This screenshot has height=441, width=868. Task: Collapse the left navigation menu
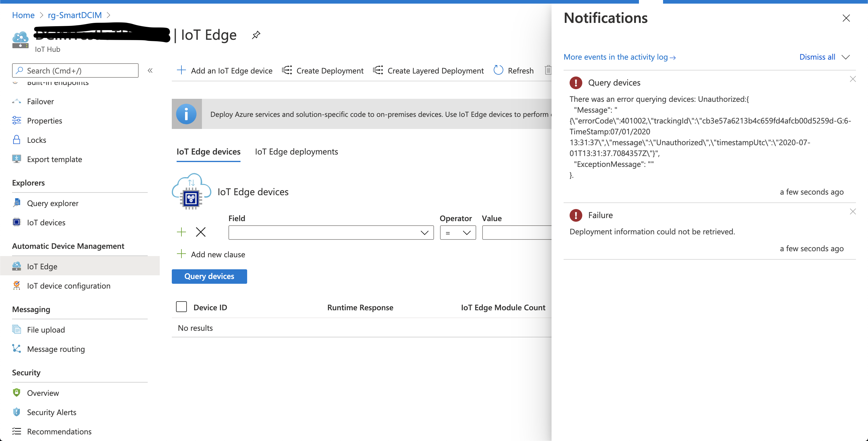[x=150, y=70]
